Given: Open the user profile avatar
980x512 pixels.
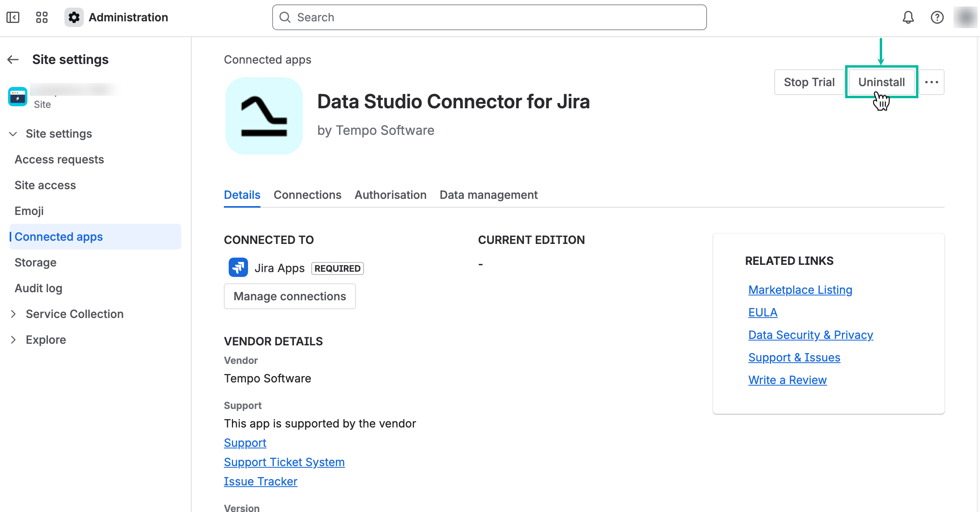Looking at the screenshot, I should coord(966,17).
